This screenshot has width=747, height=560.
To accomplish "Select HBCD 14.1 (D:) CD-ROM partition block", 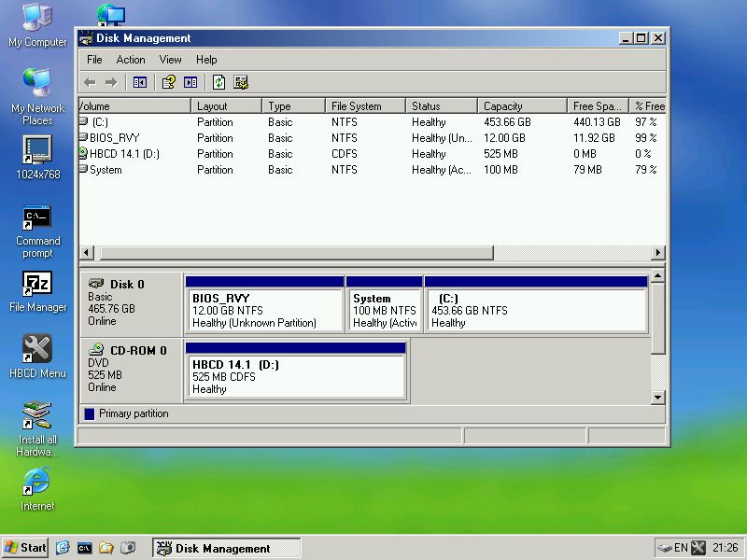I will pos(295,371).
